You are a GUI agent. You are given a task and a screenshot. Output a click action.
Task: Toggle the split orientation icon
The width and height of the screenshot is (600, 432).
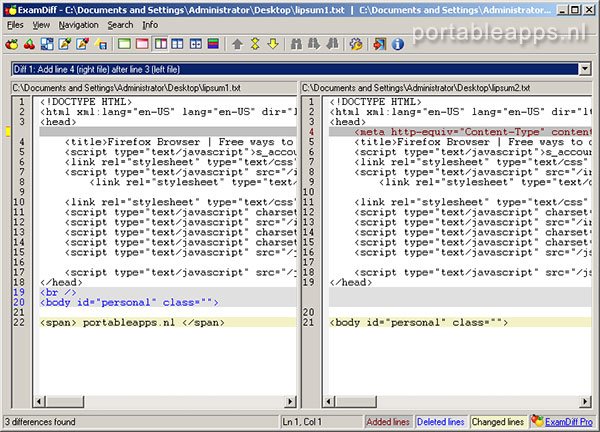(177, 44)
